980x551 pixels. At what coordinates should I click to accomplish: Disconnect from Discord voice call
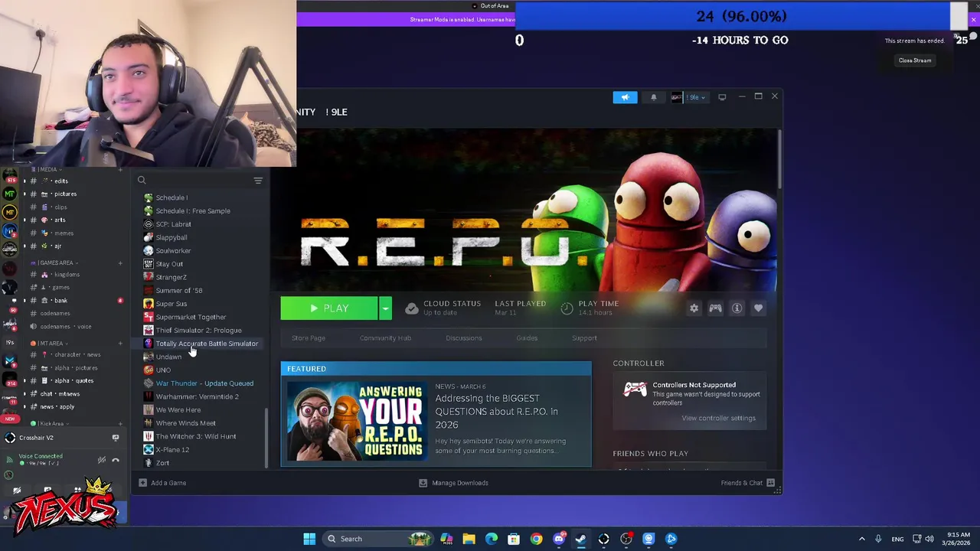(x=116, y=460)
